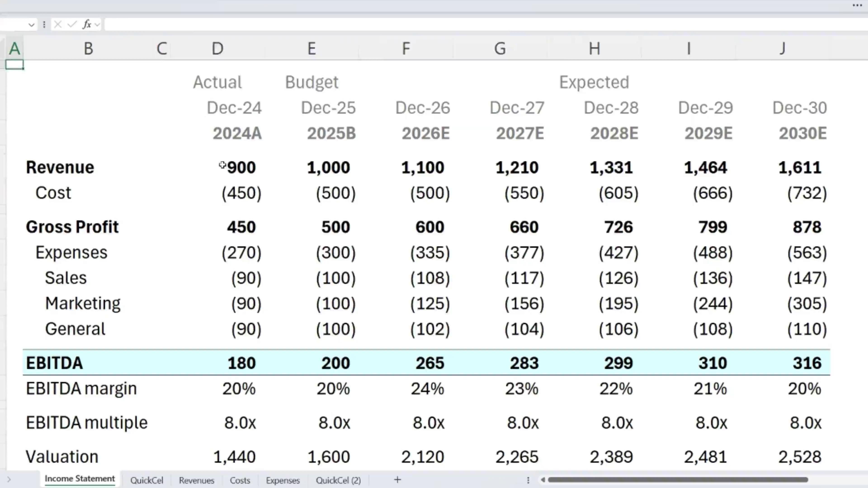868x488 pixels.
Task: Add a new sheet with plus icon
Action: 397,480
